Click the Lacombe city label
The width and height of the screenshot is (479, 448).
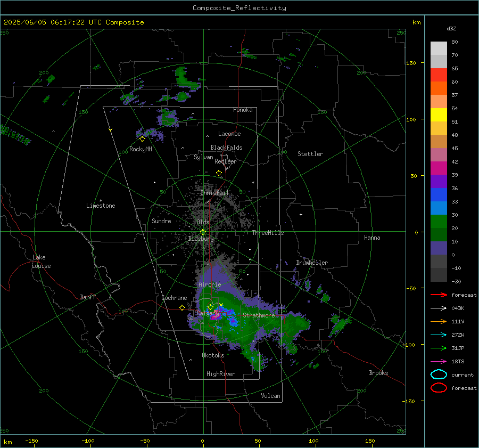[229, 134]
